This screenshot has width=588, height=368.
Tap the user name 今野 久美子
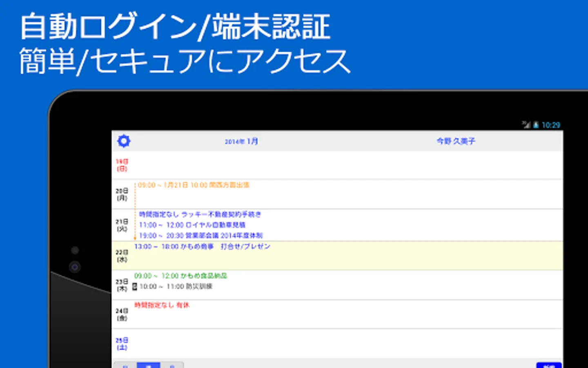[456, 141]
